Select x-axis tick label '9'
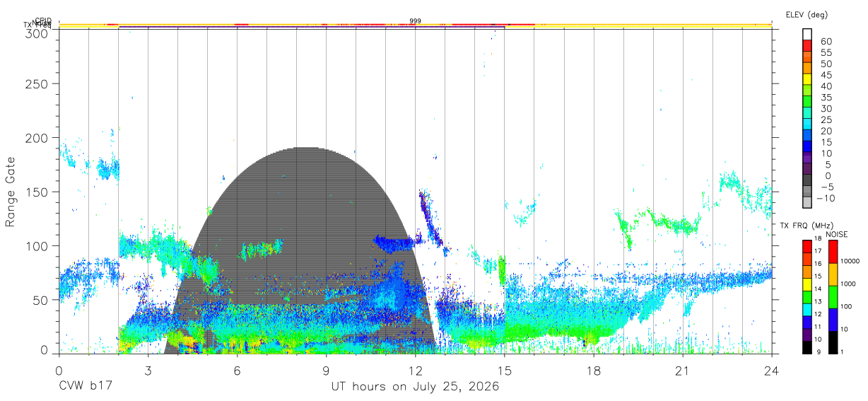868x401 pixels. 326,369
